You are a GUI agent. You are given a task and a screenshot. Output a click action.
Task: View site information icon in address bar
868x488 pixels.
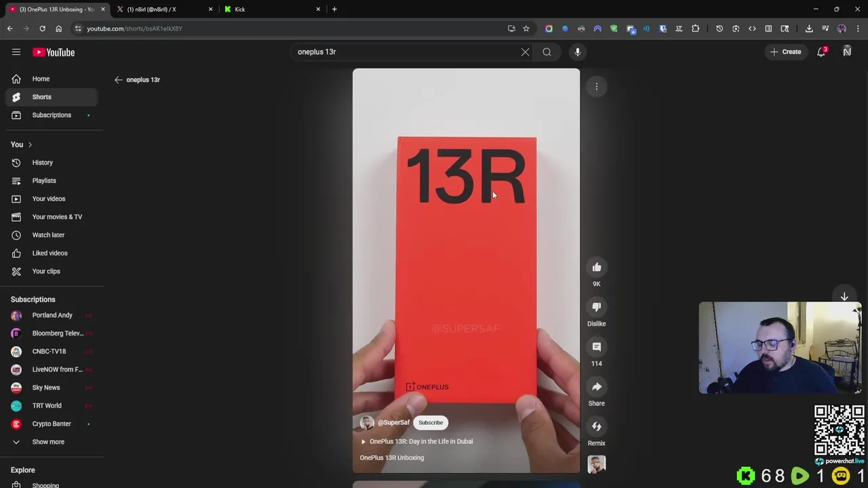(78, 28)
